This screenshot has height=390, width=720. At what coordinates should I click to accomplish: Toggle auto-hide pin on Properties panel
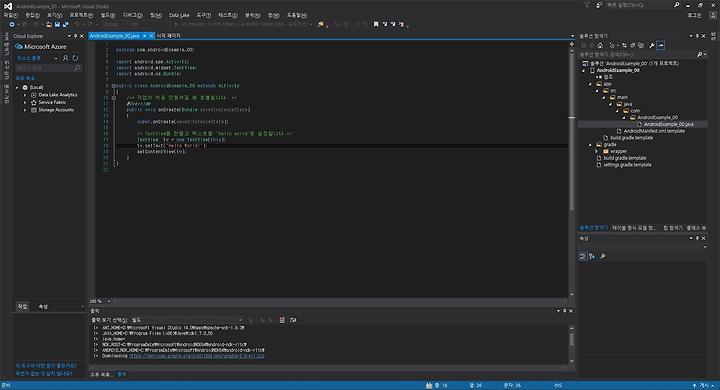[697, 238]
